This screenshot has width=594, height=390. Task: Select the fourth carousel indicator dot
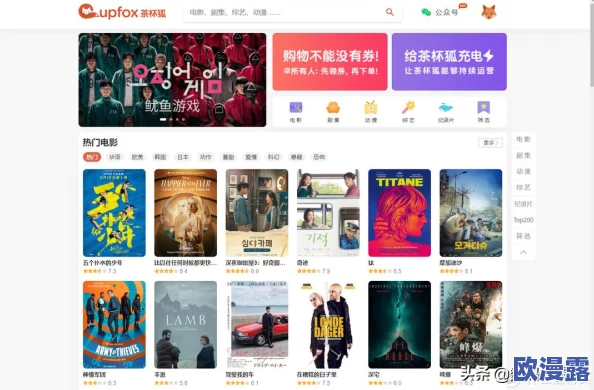tap(184, 119)
